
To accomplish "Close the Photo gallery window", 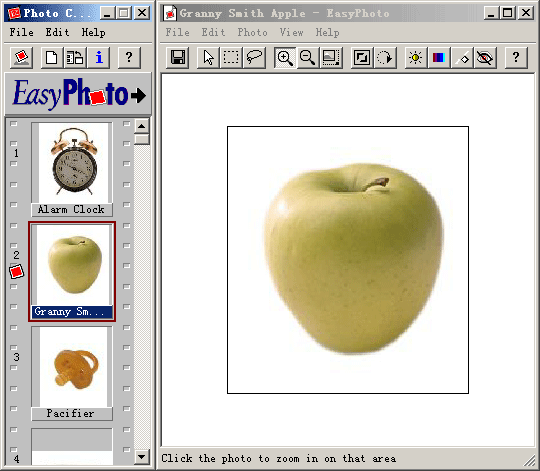I will click(x=142, y=13).
